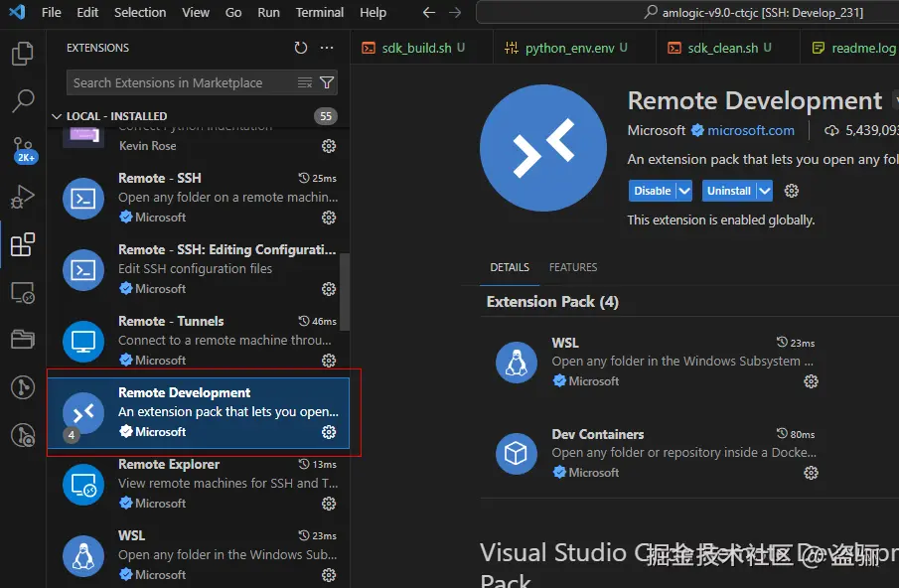
Task: Open the More Actions ellipsis in Extensions panel
Action: (327, 47)
